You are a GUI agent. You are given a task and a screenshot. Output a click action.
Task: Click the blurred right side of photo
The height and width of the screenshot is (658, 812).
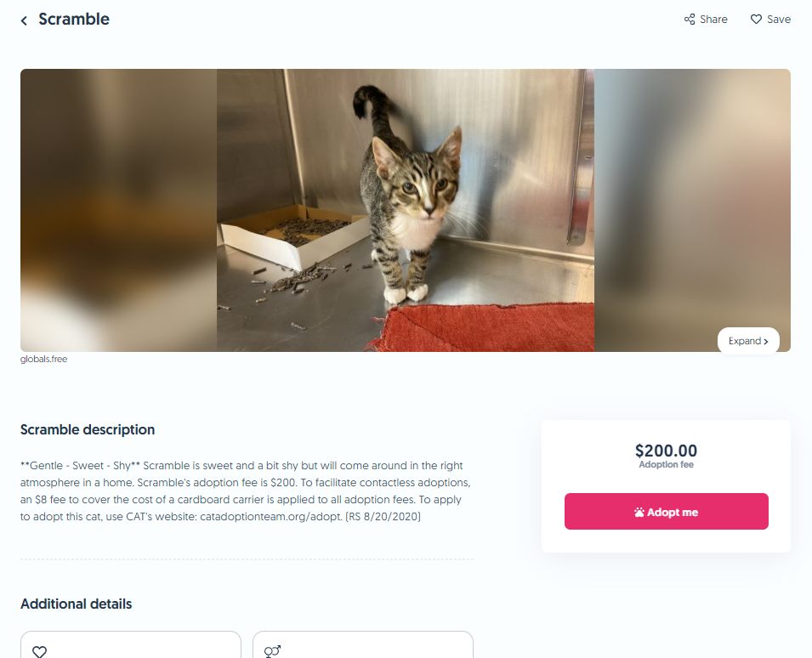692,210
